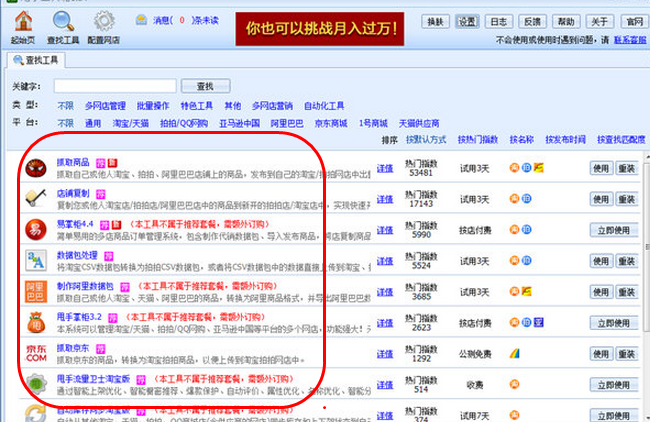Click the red 易掌柜4.4 tool icon
Screen dimensions: 650x422
(x=36, y=229)
